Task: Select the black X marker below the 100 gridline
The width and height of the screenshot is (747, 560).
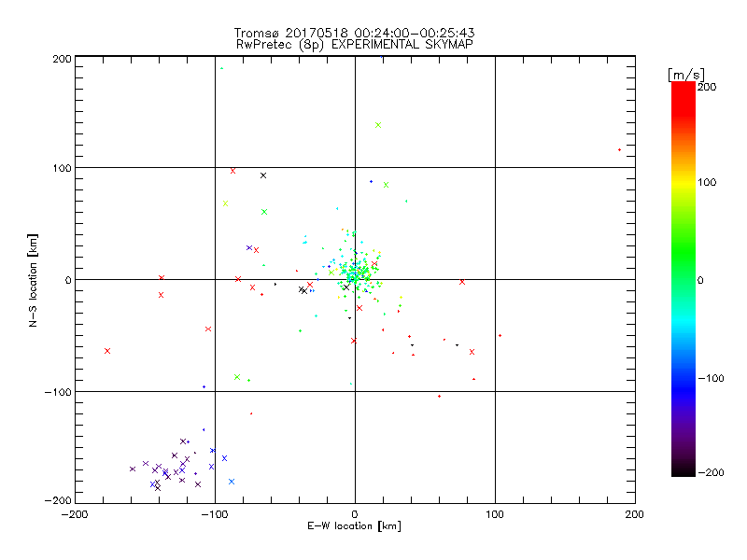Action: click(263, 175)
